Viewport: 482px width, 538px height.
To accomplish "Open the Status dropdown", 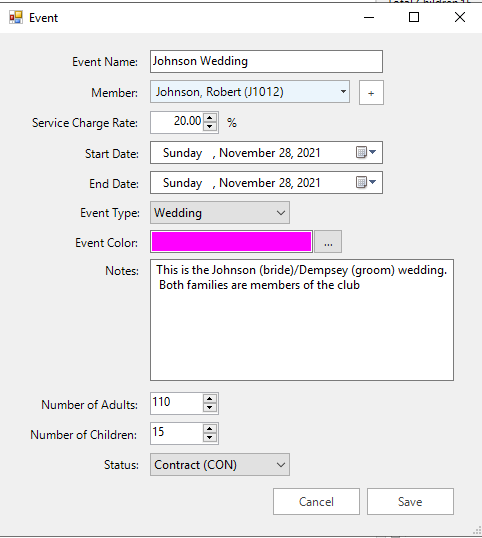I will [281, 465].
